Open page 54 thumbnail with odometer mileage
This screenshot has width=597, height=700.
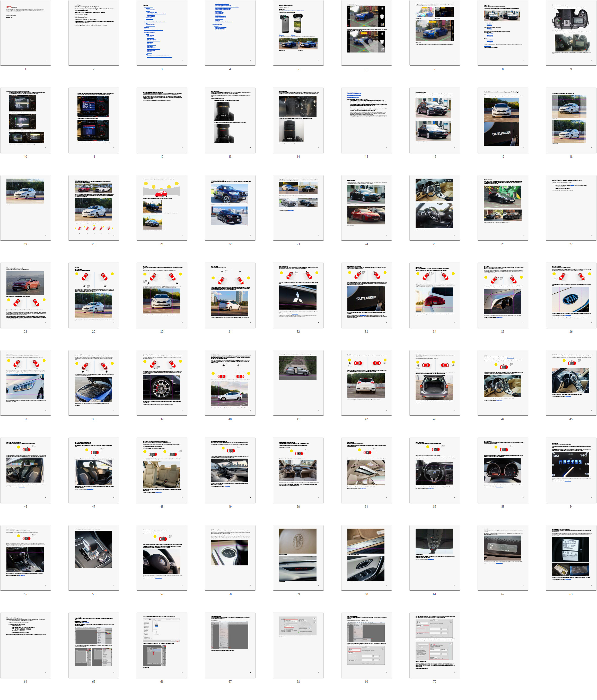coord(571,470)
